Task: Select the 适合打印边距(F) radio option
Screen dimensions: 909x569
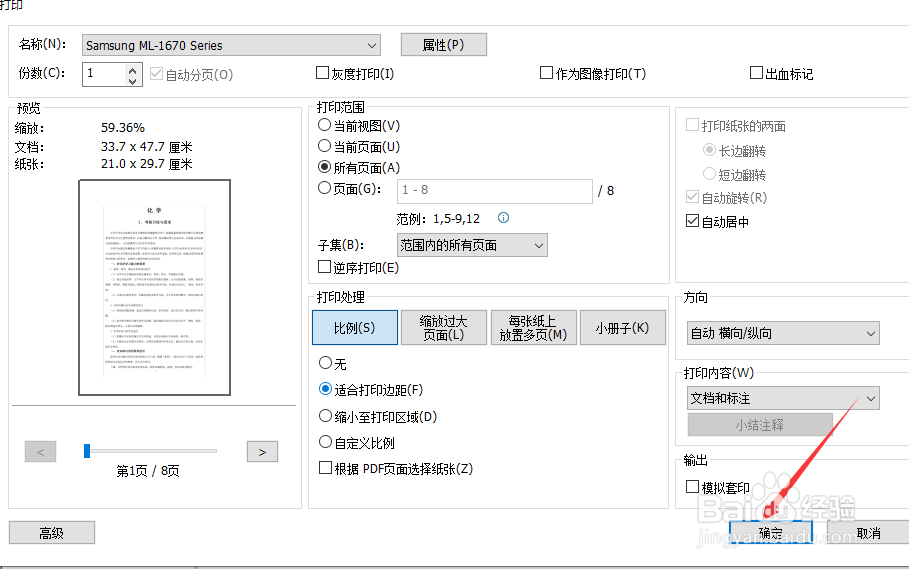Action: pos(325,389)
